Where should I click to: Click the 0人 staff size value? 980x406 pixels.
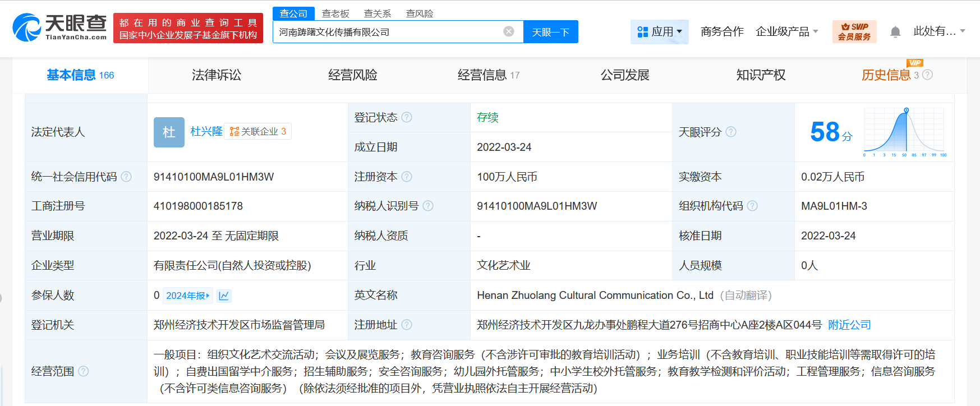tap(809, 265)
